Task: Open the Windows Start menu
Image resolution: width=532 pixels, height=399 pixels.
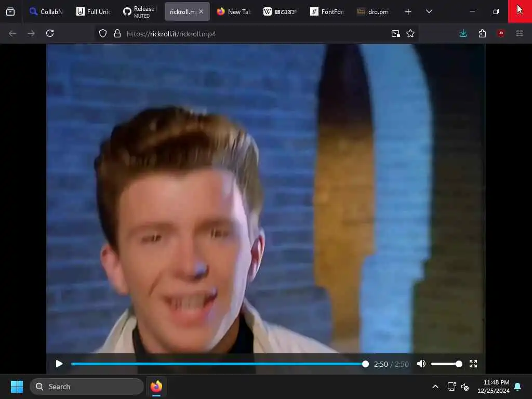Action: coord(17,387)
